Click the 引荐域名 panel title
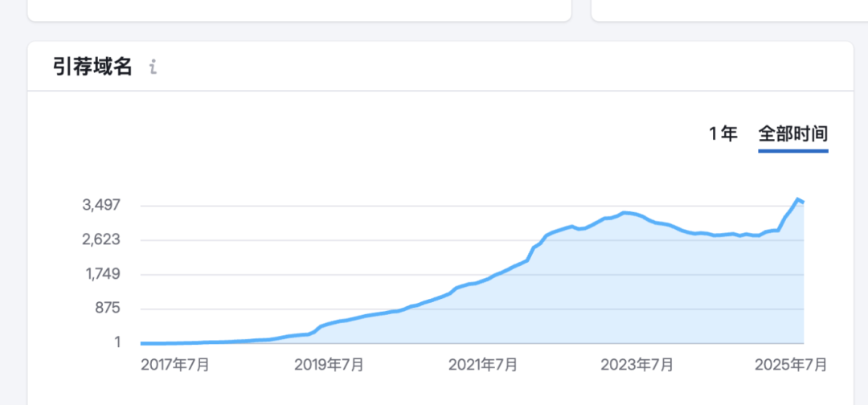 (92, 67)
